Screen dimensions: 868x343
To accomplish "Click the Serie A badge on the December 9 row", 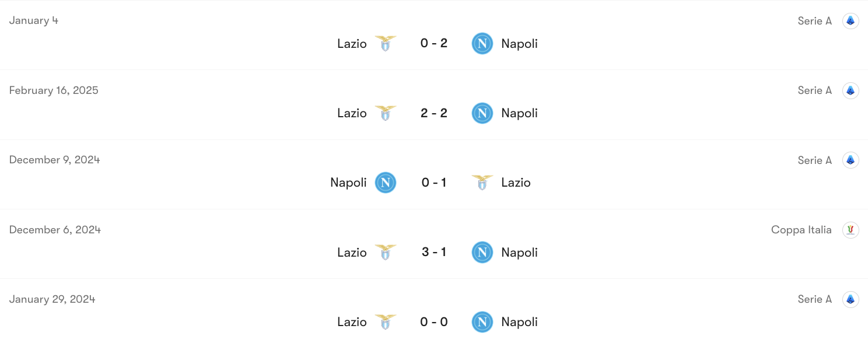I will pyautogui.click(x=850, y=160).
